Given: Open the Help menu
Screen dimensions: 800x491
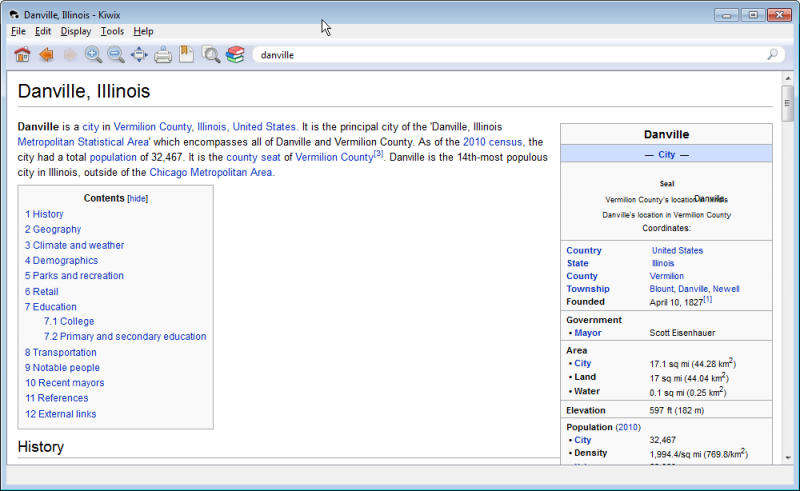Looking at the screenshot, I should [x=143, y=31].
